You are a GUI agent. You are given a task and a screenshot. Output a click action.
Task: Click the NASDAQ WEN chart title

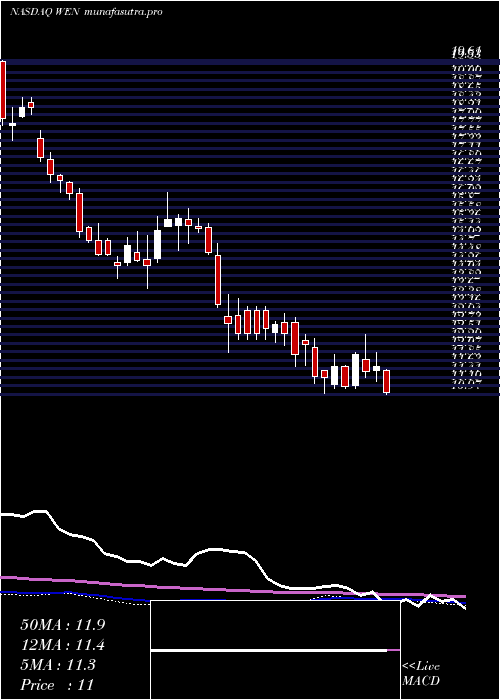click(x=85, y=12)
